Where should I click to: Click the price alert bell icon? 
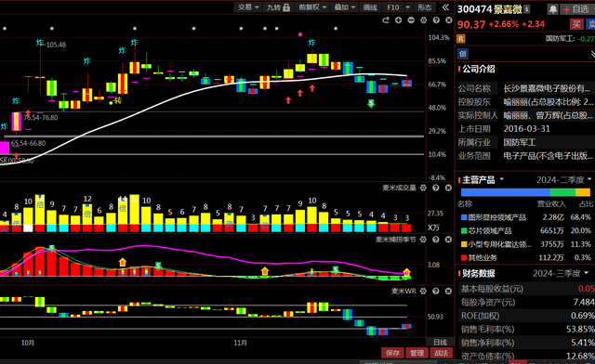click(552, 9)
